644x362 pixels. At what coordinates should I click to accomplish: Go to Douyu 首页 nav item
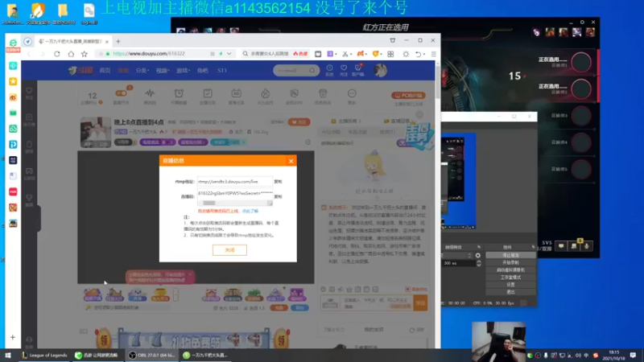click(x=105, y=71)
